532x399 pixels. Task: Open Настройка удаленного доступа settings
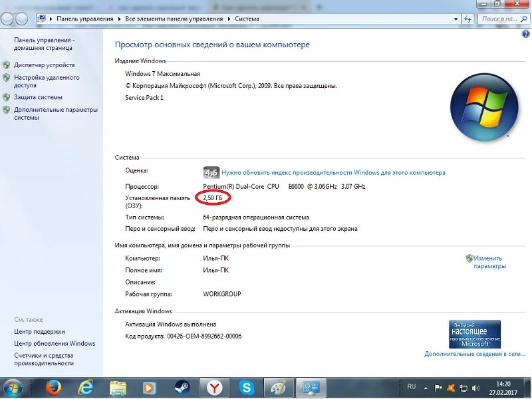pos(47,81)
